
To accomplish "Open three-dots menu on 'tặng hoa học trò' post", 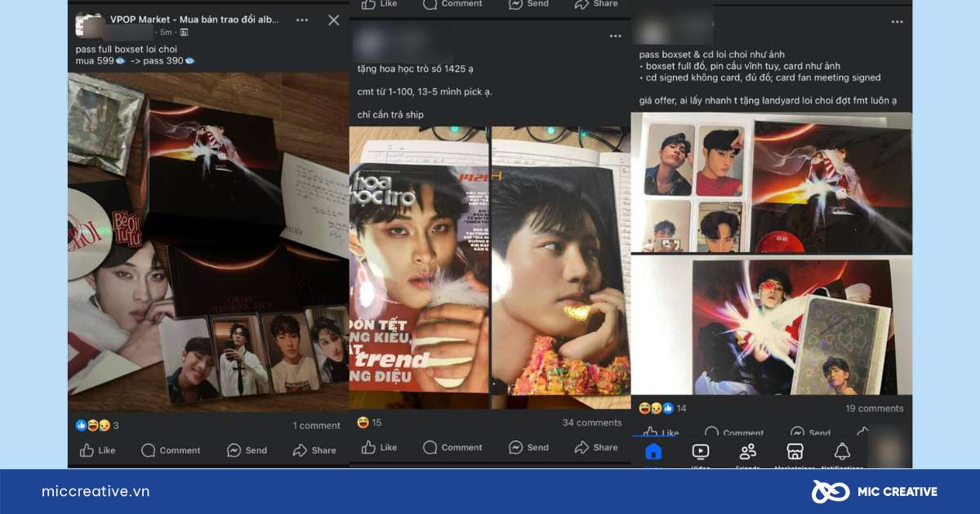I will 615,36.
